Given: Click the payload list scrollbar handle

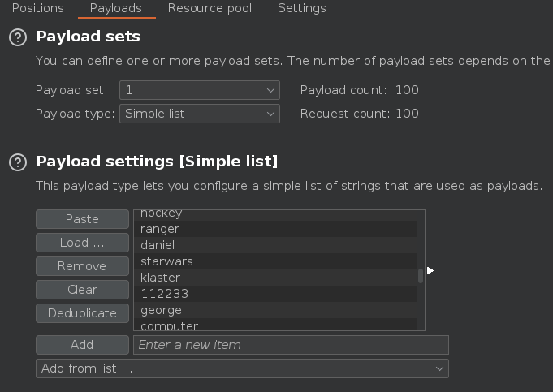Looking at the screenshot, I should (x=420, y=276).
